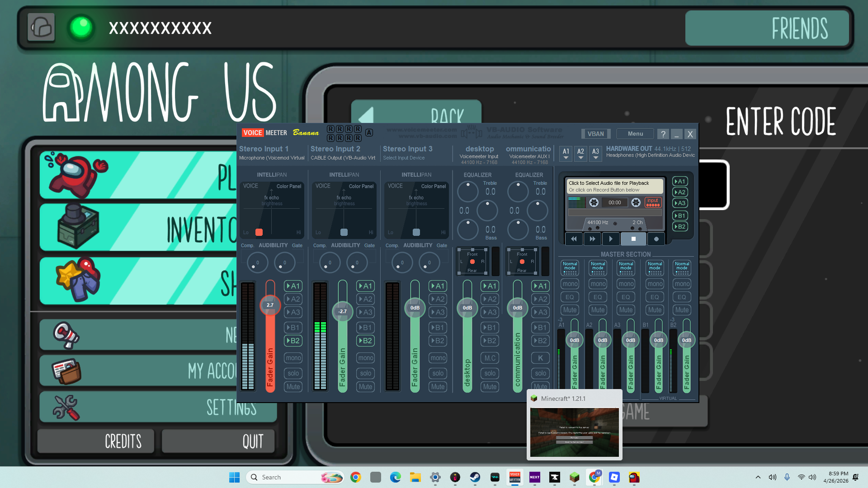
Task: Open the Wi-Fi network tray icon
Action: (x=801, y=477)
